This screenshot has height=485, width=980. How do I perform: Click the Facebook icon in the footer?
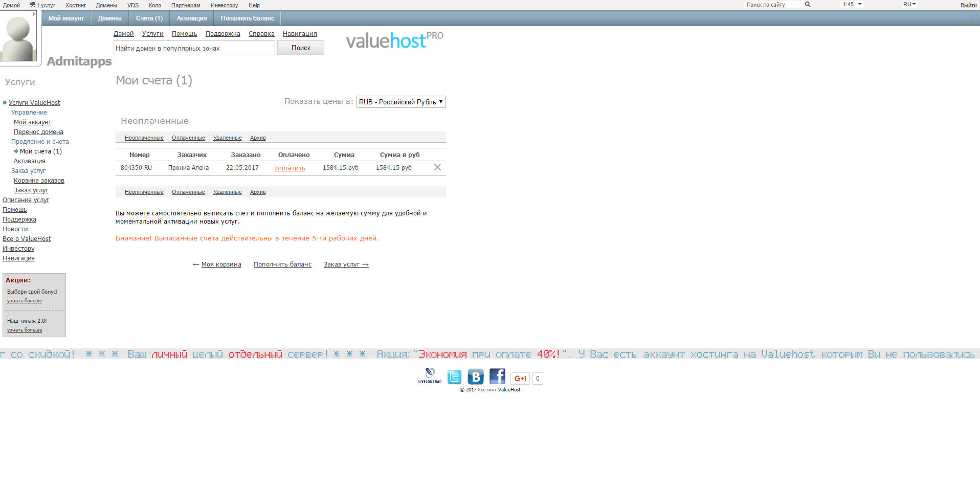point(497,377)
